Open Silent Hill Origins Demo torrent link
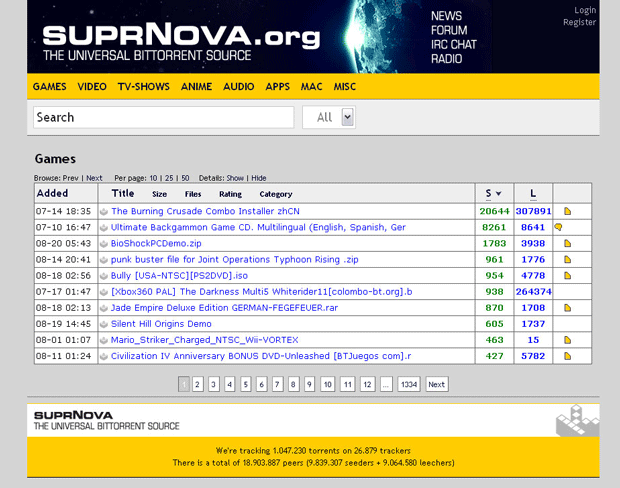The width and height of the screenshot is (620, 488). pyautogui.click(x=161, y=324)
